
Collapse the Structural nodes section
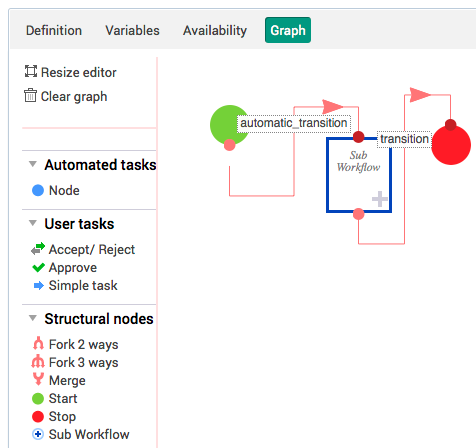33,318
